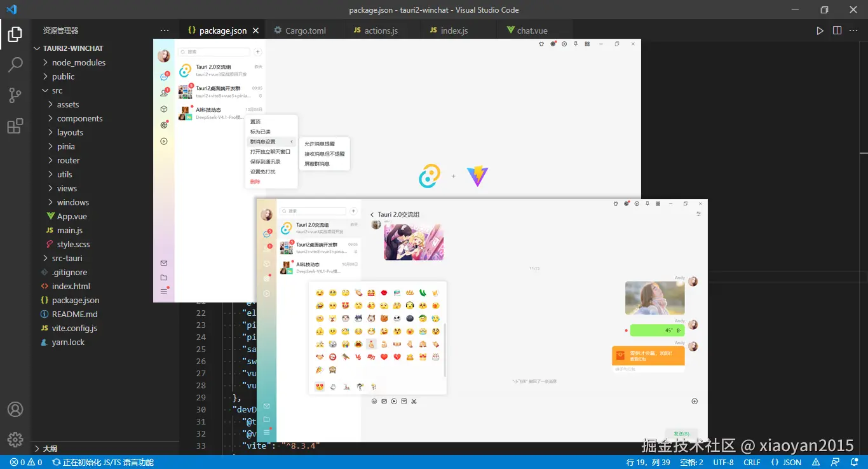The image size is (868, 469).
Task: Open chat settings icon in lower chat header
Action: [x=698, y=214]
